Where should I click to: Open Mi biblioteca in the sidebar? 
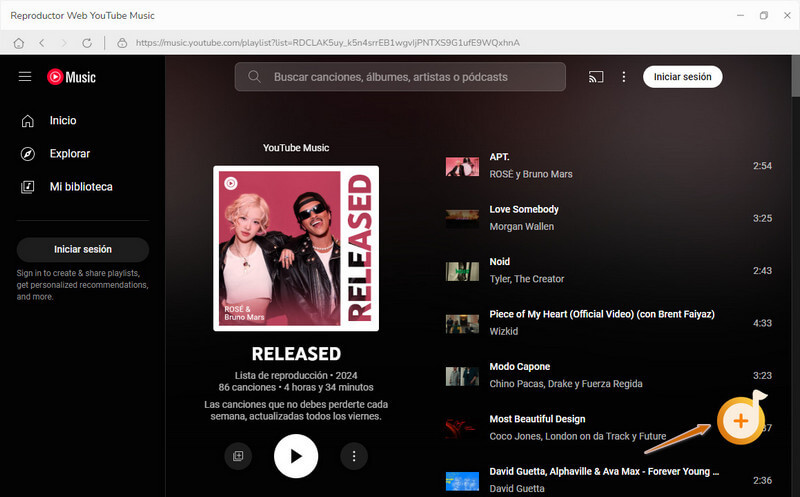pyautogui.click(x=81, y=187)
